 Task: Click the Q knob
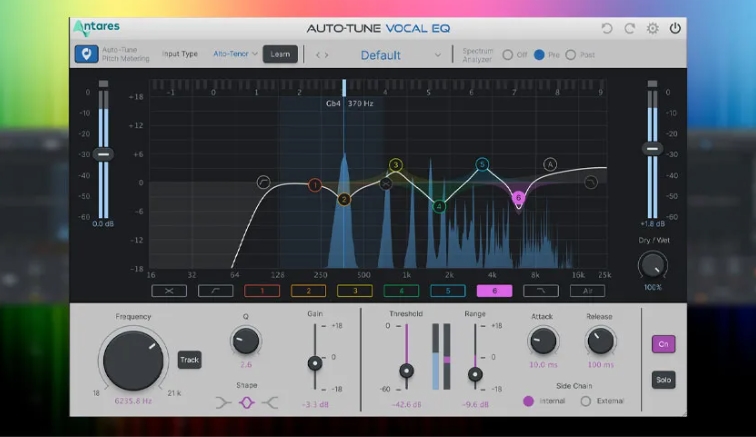pos(246,341)
